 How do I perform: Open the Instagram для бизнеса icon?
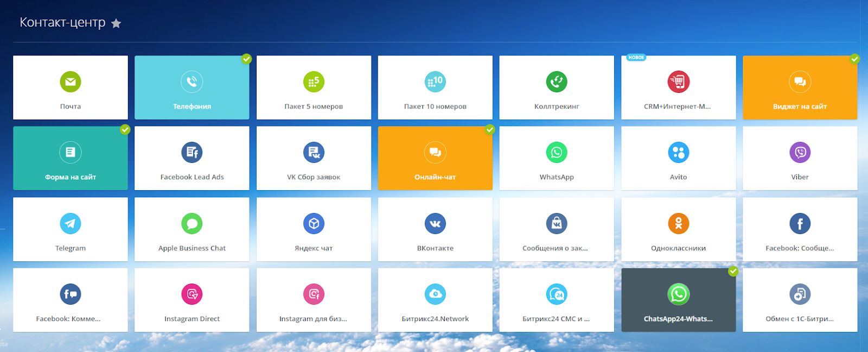(x=314, y=294)
